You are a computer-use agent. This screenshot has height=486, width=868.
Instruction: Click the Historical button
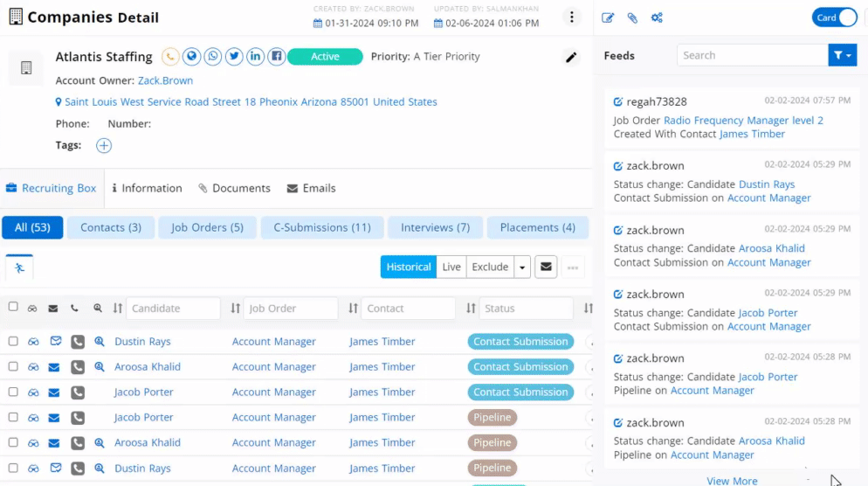[x=409, y=267]
